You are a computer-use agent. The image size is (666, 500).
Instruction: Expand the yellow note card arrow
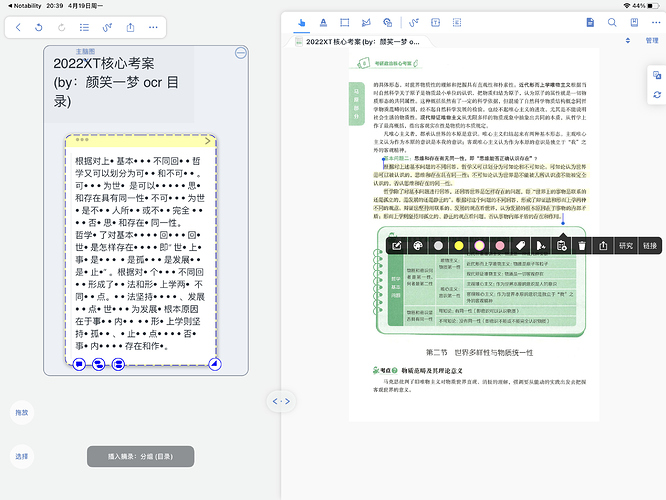click(208, 142)
